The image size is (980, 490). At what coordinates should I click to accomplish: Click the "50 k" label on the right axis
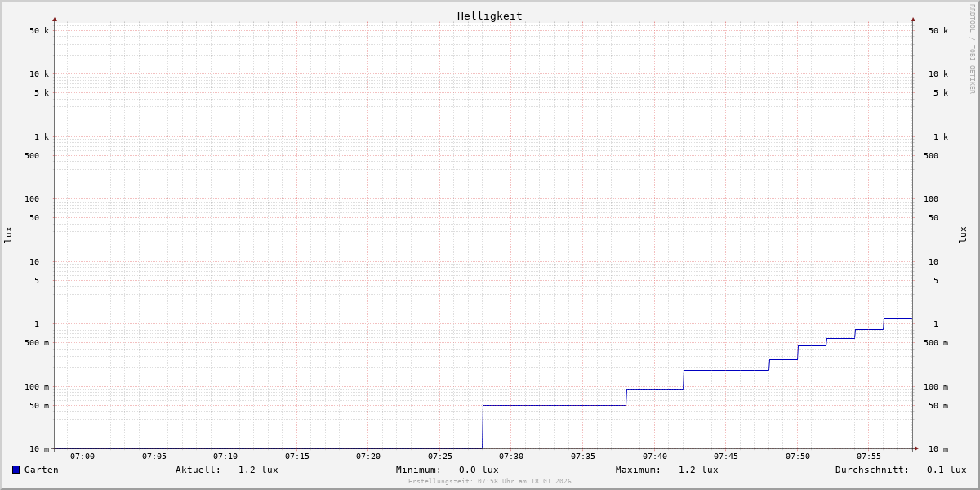(x=938, y=31)
